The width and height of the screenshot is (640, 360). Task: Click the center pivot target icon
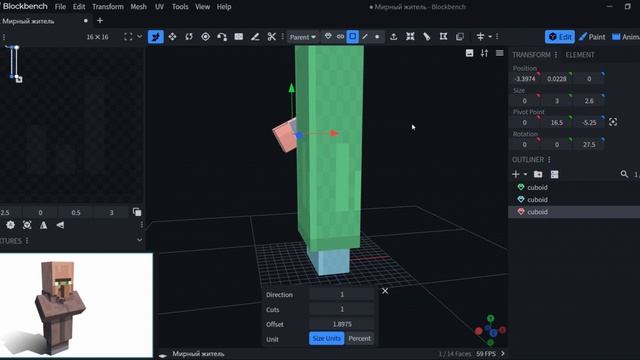coord(613,122)
